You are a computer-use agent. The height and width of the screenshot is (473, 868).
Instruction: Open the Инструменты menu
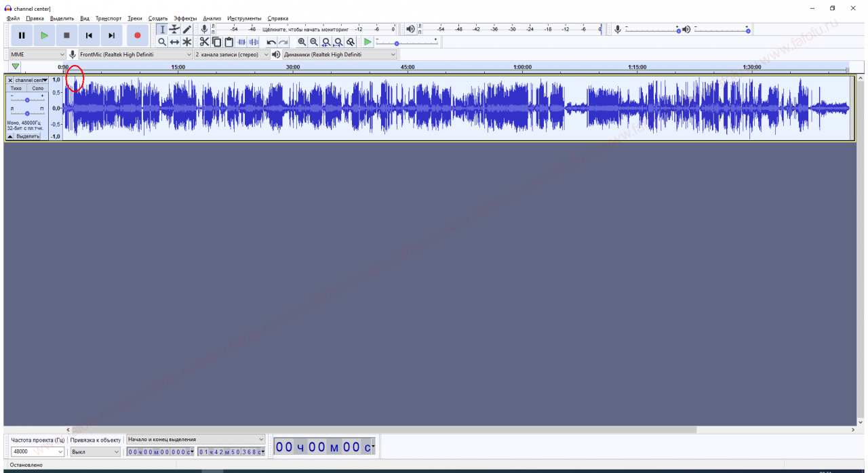244,18
